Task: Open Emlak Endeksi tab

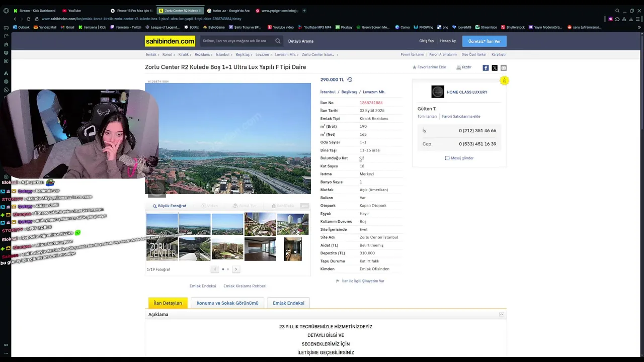Action: click(288, 303)
